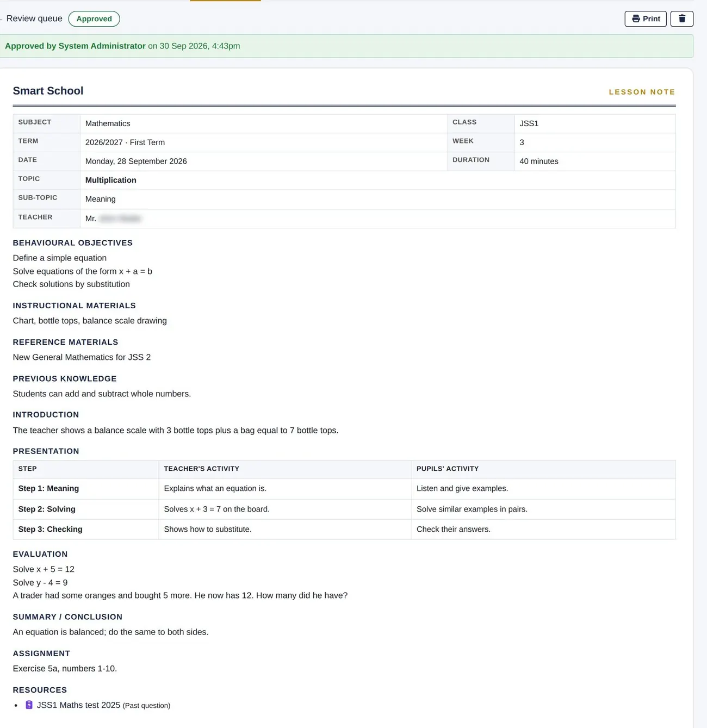This screenshot has height=728, width=707.
Task: Select the duration value 40 minutes
Action: 539,161
